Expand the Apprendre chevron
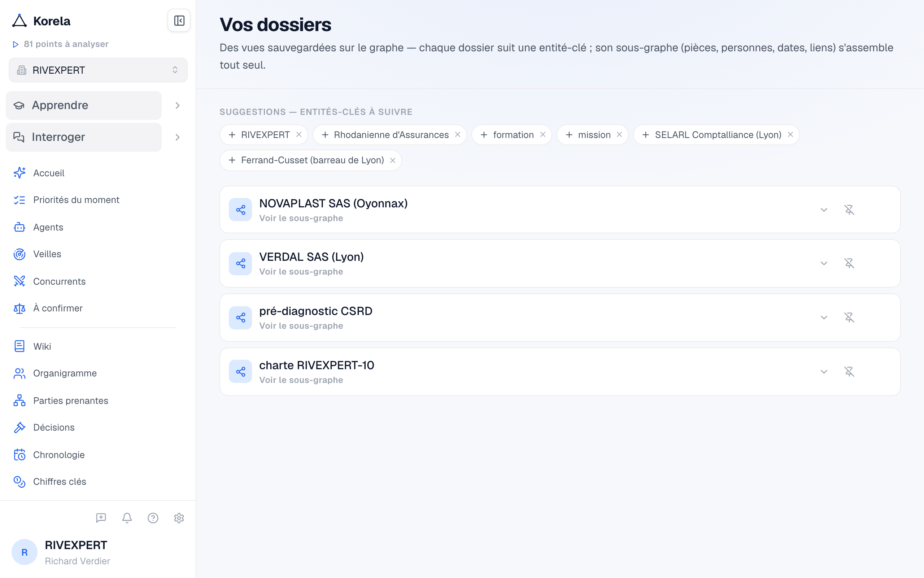924x578 pixels. pos(178,105)
